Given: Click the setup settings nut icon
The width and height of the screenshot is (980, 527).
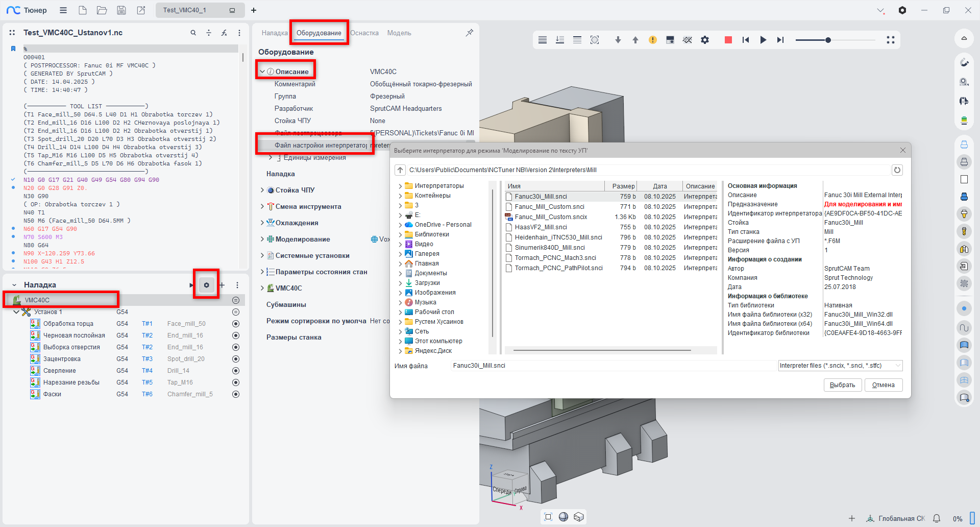Looking at the screenshot, I should (206, 285).
